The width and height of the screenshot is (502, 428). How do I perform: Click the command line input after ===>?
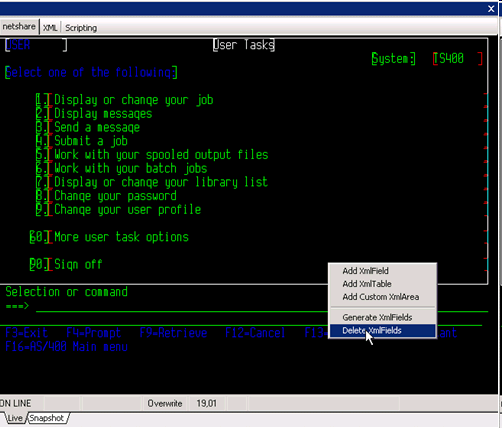262,306
